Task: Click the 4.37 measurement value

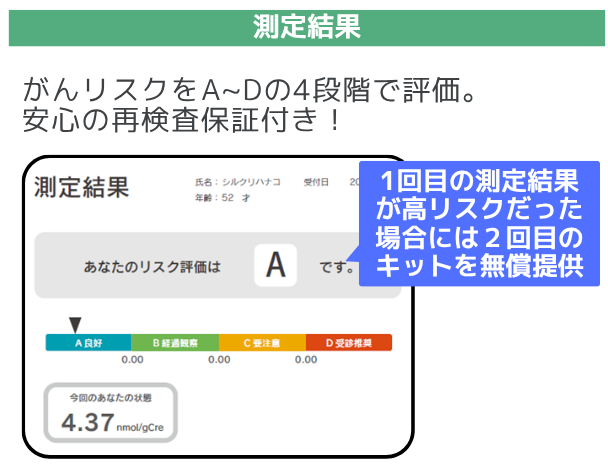Action: click(87, 423)
